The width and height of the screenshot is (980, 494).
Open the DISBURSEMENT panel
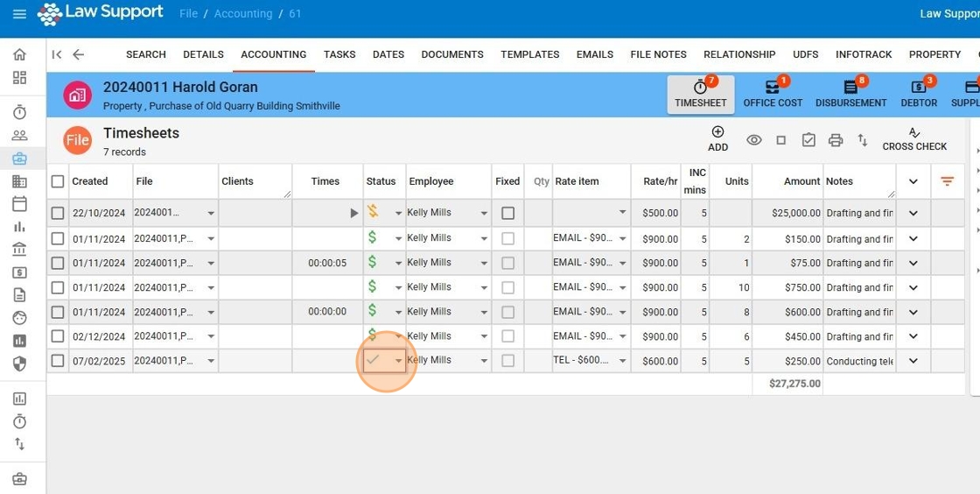850,95
